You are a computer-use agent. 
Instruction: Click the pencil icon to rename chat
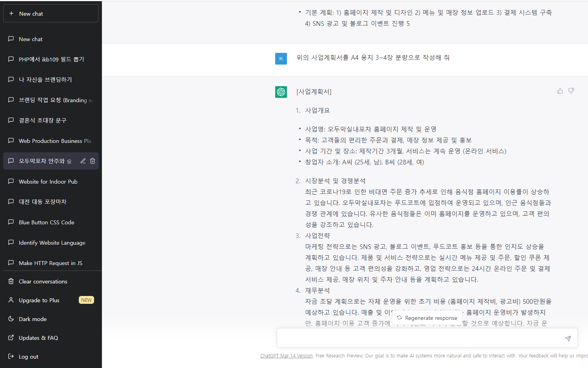coord(83,161)
